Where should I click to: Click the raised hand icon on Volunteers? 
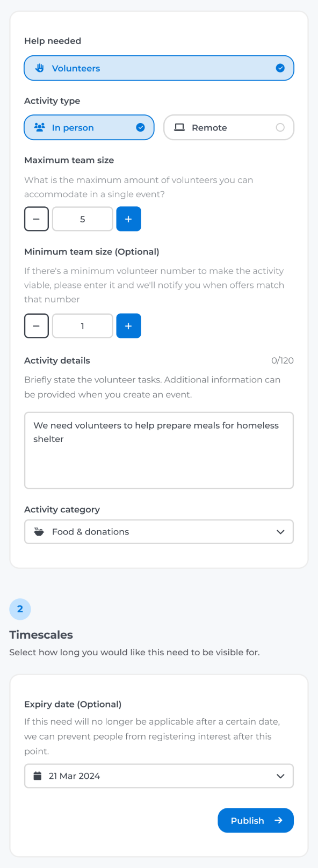click(39, 68)
